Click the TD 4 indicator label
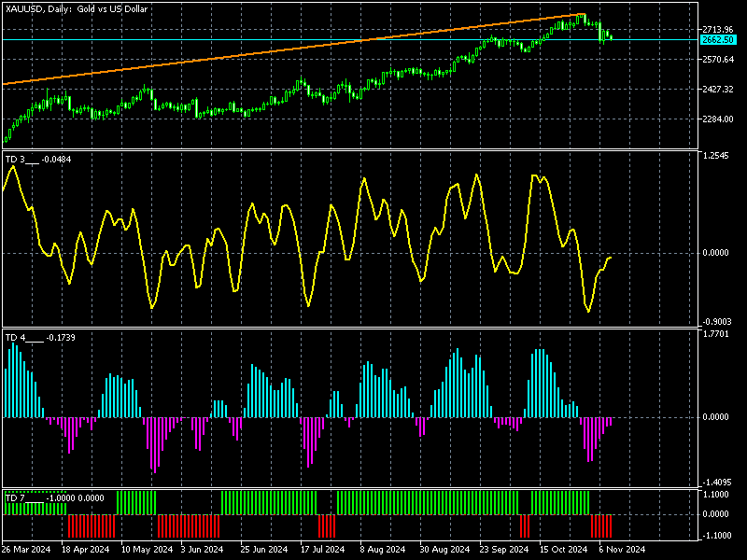Image resolution: width=747 pixels, height=560 pixels. tap(40, 338)
